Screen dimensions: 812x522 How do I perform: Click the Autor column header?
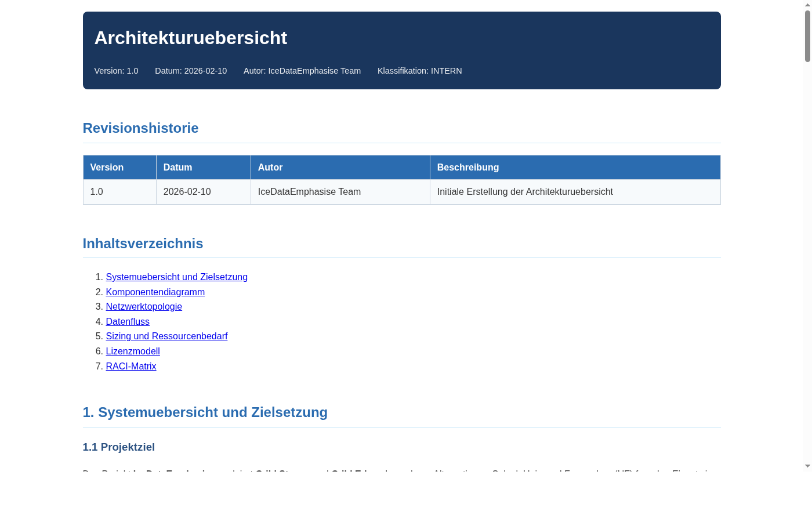coord(270,167)
